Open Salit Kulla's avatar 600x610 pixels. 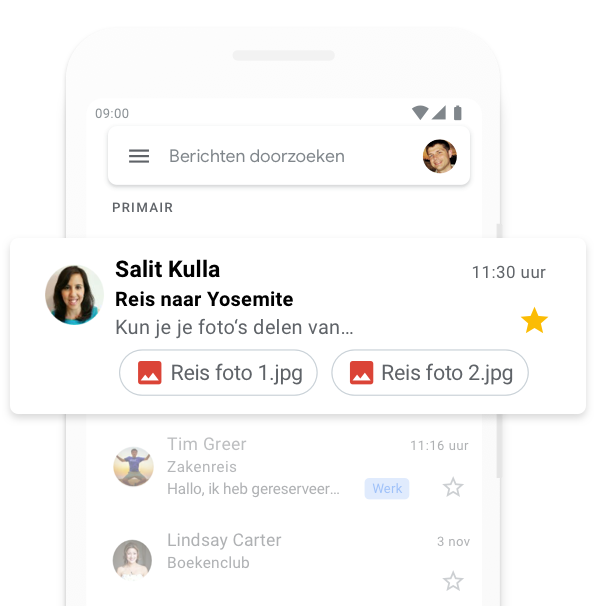[74, 294]
